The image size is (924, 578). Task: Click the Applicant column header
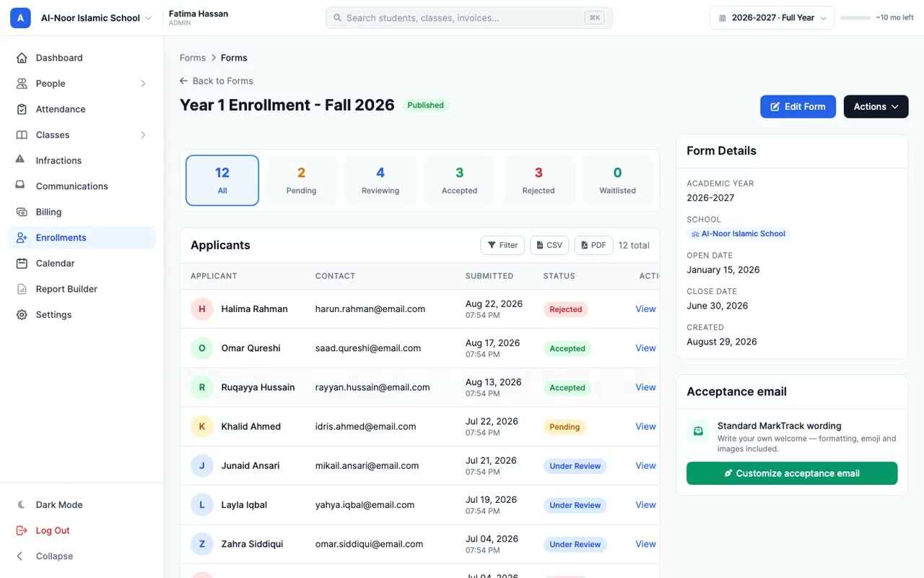[214, 276]
